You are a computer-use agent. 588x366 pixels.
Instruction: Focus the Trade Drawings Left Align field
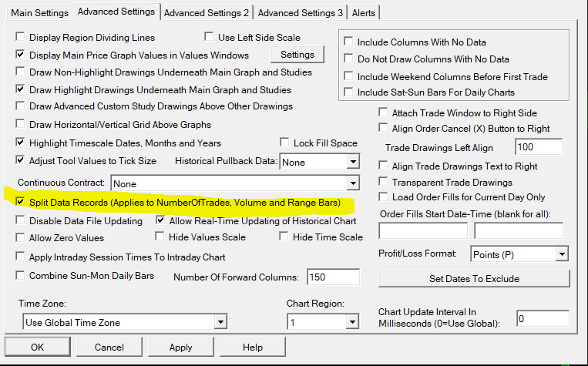[x=539, y=146]
